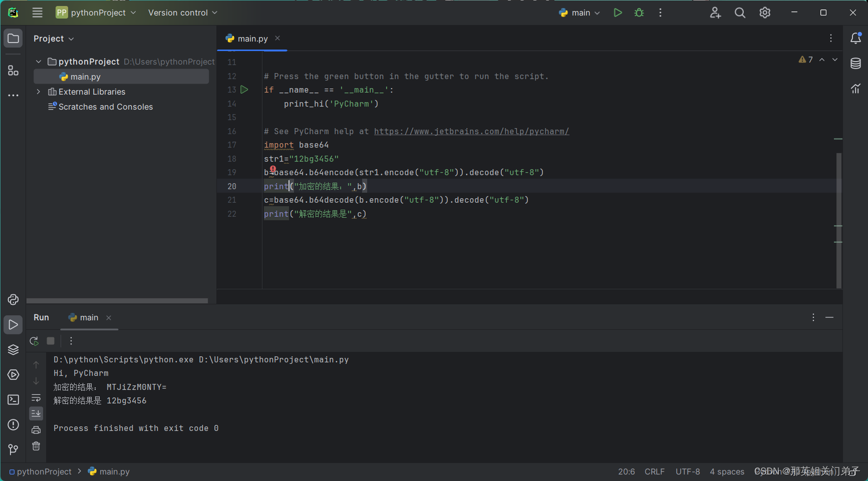Screen dimensions: 868x481
Task: Click project panel horizontal scrollbar
Action: click(x=117, y=301)
